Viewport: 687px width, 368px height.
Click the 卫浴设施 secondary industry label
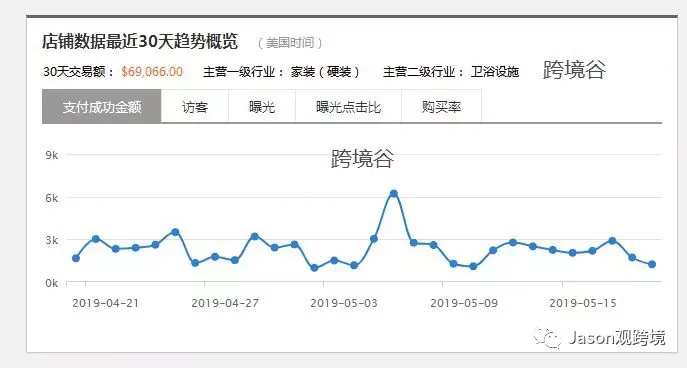[495, 71]
